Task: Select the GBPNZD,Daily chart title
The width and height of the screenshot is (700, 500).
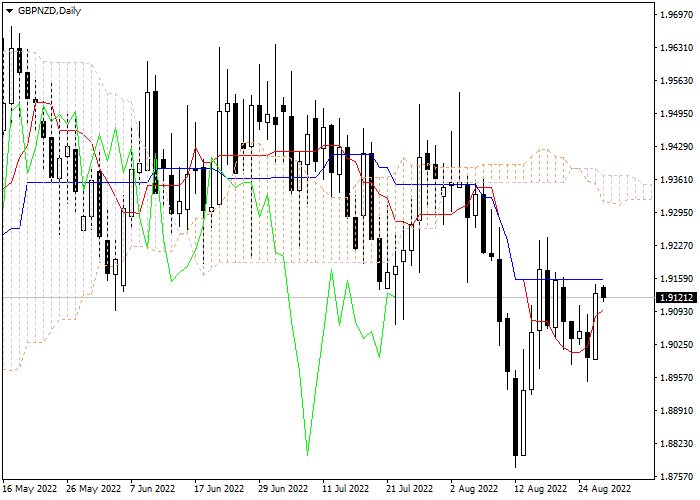Action: pos(50,11)
